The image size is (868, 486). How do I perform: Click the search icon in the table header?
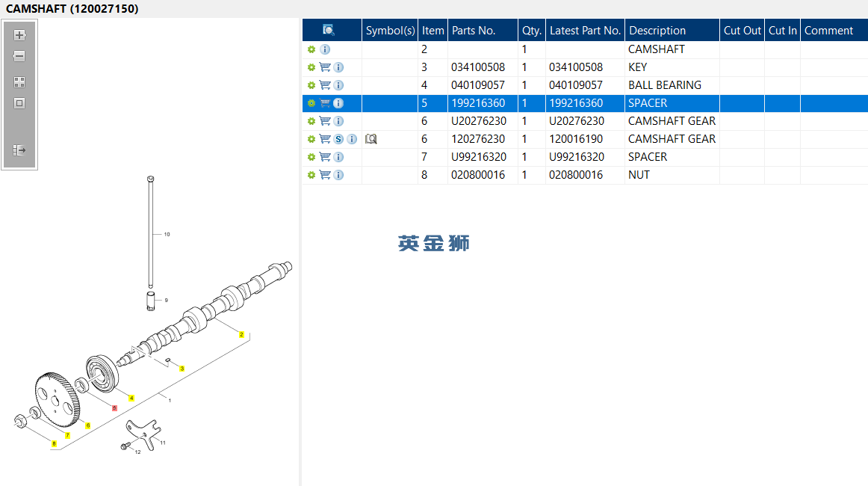coord(328,30)
